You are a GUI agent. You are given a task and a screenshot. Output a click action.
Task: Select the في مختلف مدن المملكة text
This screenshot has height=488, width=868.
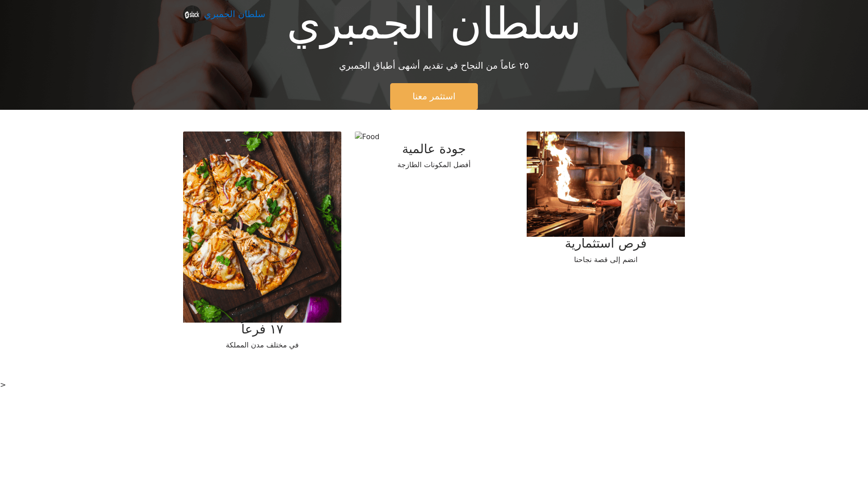pyautogui.click(x=262, y=345)
